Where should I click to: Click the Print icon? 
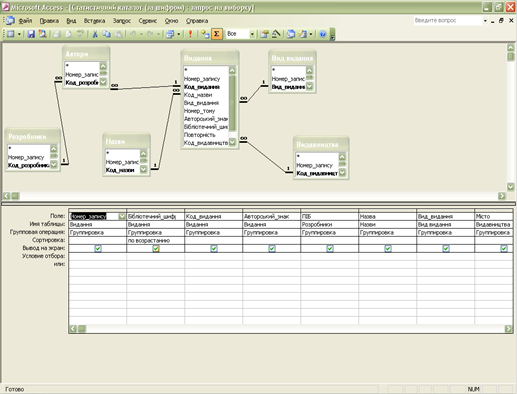coord(57,34)
